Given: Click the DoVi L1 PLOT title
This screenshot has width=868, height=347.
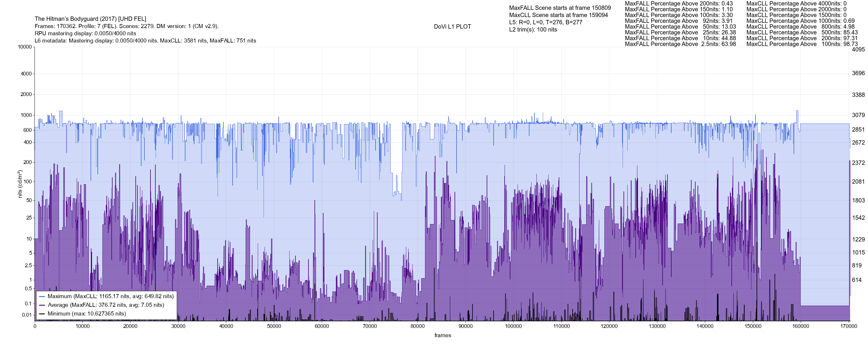Looking at the screenshot, I should tap(452, 27).
